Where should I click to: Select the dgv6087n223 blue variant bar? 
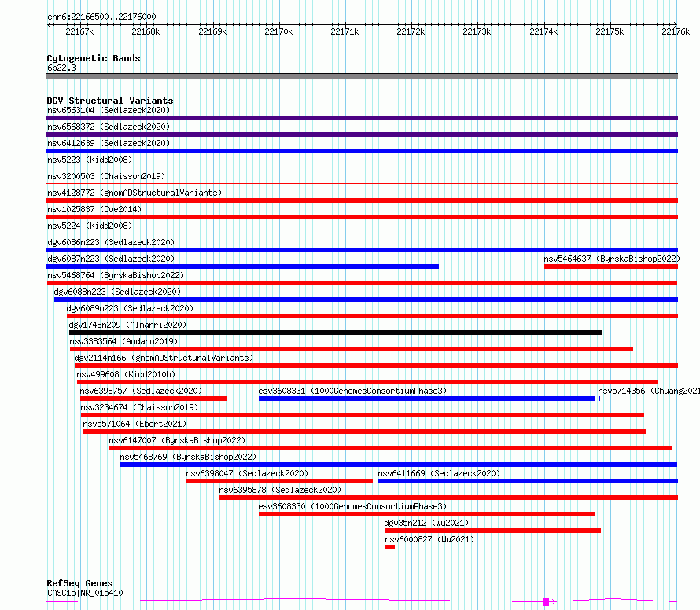click(242, 266)
